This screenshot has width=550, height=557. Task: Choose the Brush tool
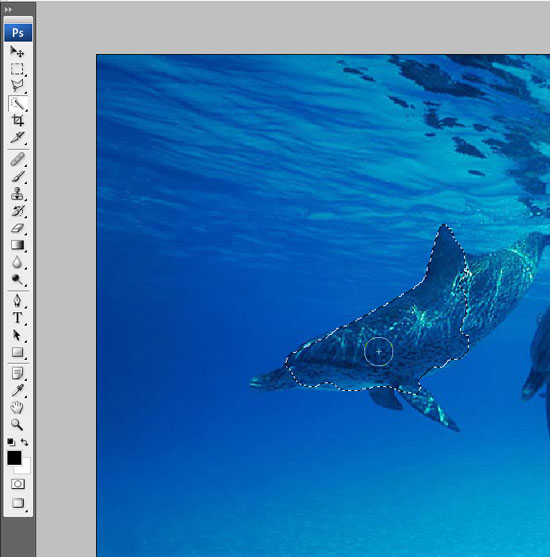17,177
